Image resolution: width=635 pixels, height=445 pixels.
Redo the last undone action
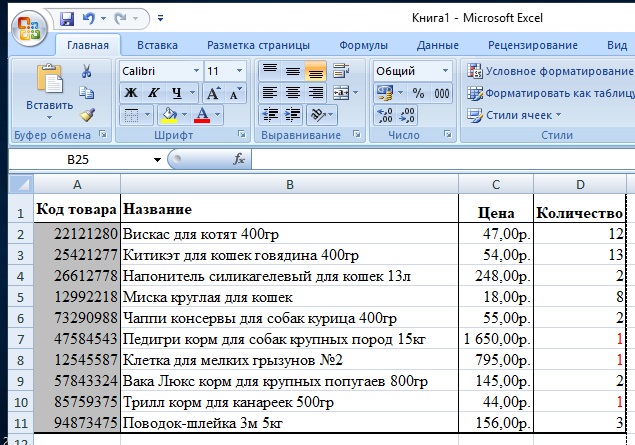(x=120, y=18)
